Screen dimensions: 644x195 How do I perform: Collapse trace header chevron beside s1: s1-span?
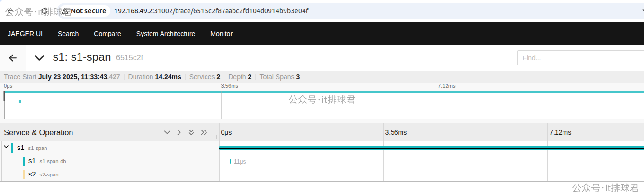click(39, 58)
